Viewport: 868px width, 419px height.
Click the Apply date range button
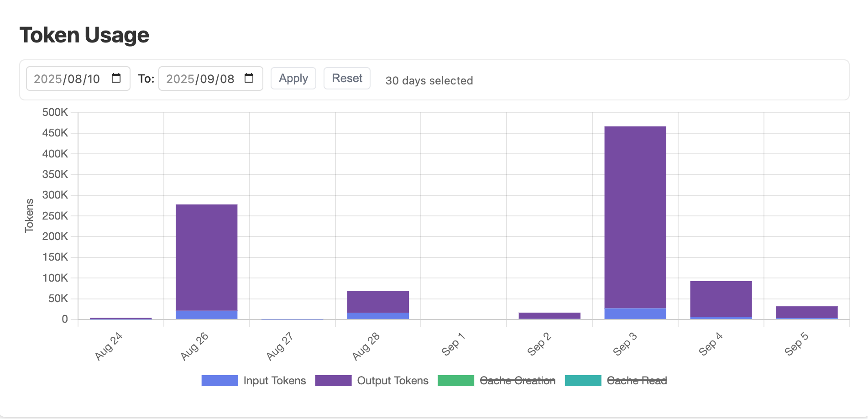pyautogui.click(x=293, y=79)
